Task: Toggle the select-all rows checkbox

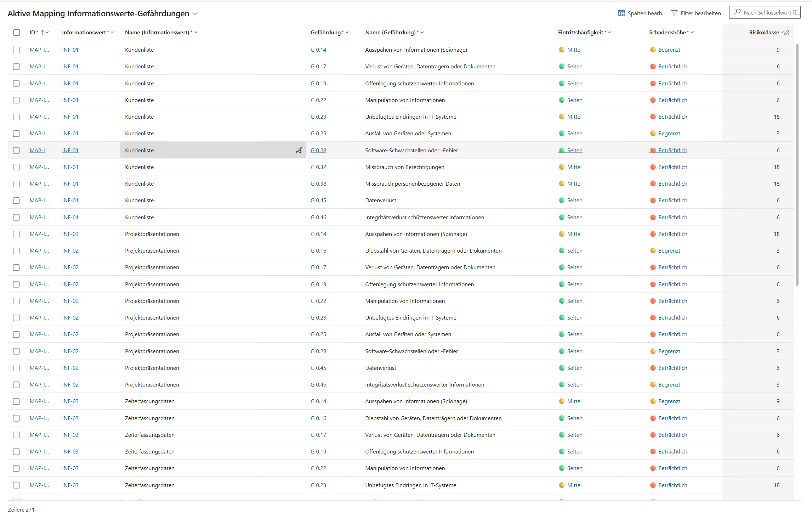Action: [17, 33]
